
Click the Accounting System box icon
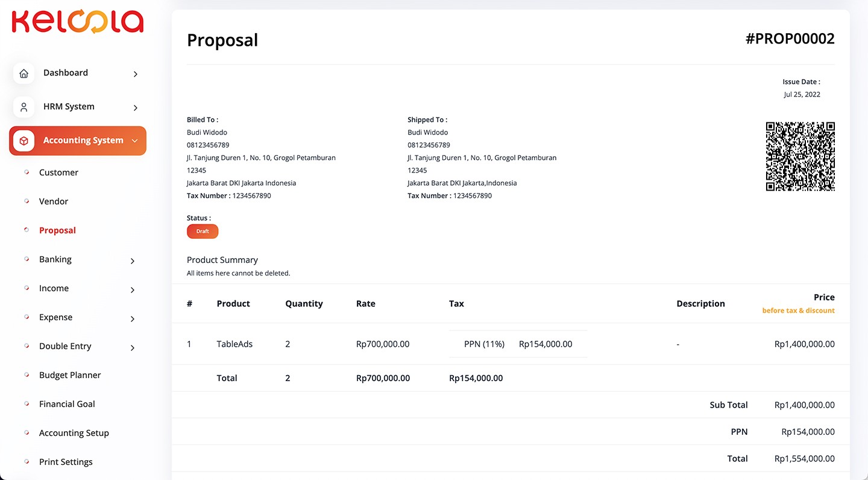tap(24, 141)
